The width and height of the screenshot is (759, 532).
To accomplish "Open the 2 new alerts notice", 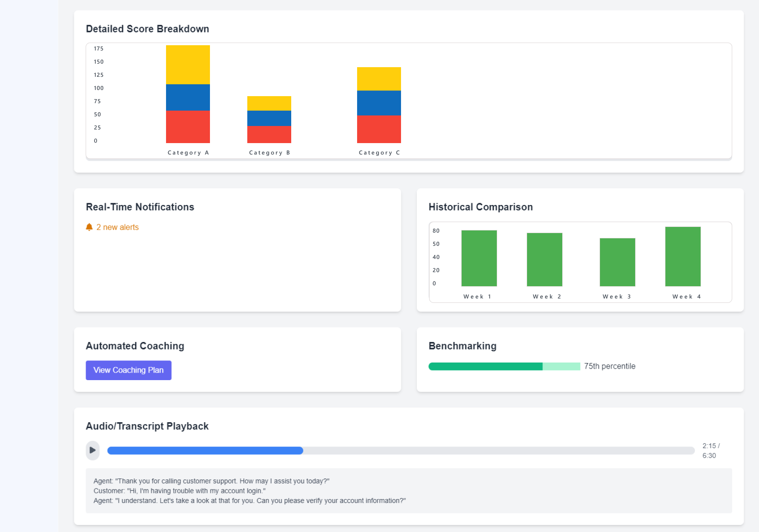I will (117, 227).
